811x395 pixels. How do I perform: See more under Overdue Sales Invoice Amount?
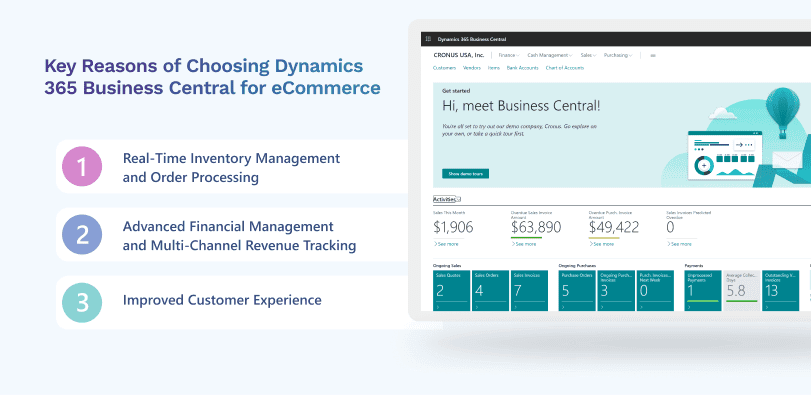(523, 244)
